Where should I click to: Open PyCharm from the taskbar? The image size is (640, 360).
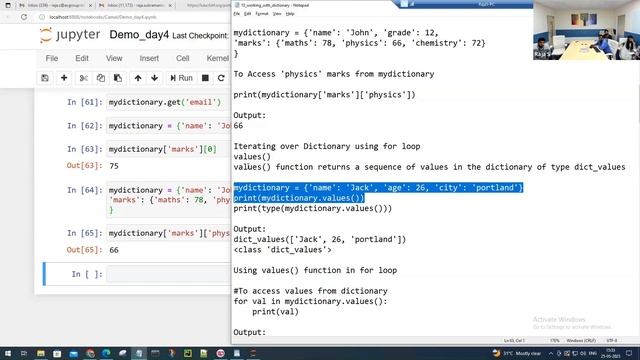click(187, 353)
